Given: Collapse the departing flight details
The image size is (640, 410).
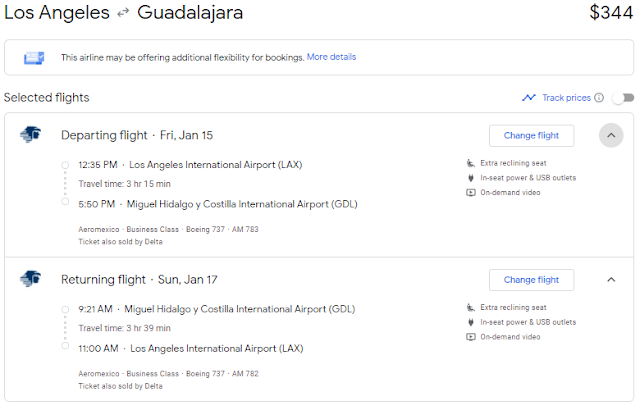Looking at the screenshot, I should click(611, 135).
